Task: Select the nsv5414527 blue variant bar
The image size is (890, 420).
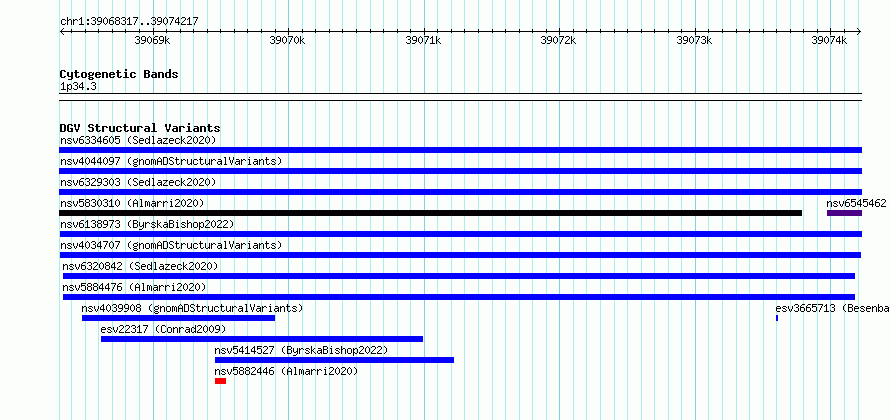Action: 334,360
